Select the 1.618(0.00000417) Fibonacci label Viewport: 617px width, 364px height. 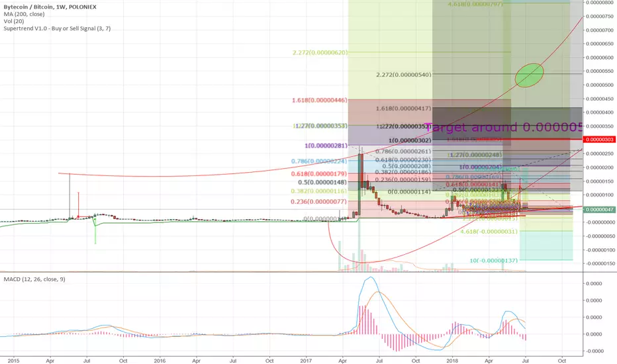[404, 109]
